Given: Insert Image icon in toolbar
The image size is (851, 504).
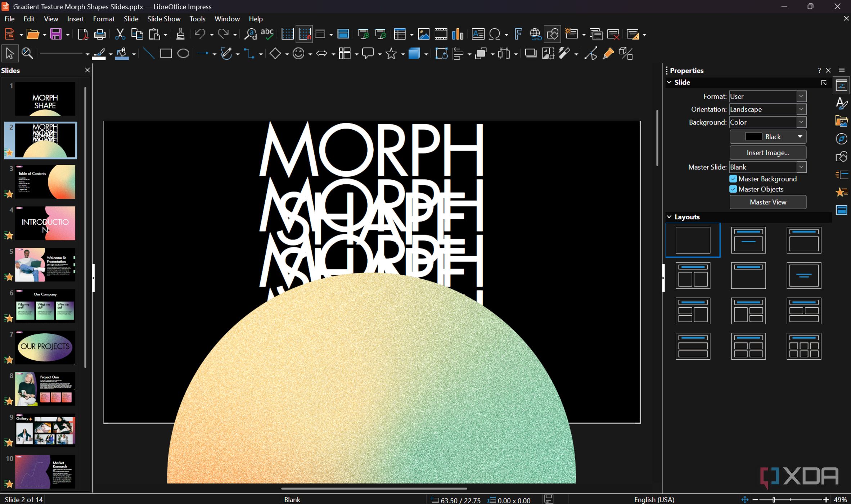Looking at the screenshot, I should pos(424,34).
